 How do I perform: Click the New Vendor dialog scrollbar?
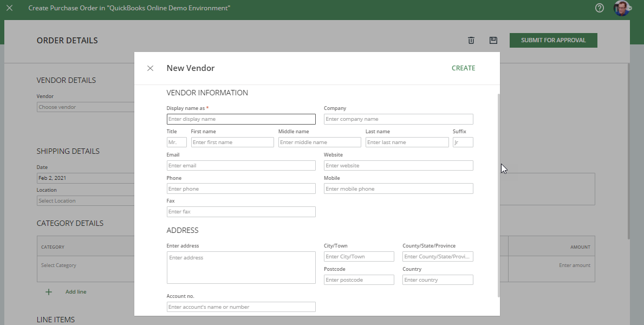pyautogui.click(x=498, y=195)
